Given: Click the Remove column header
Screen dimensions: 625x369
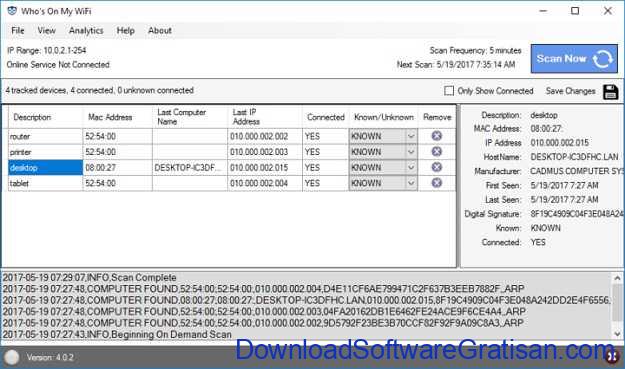Looking at the screenshot, I should pyautogui.click(x=437, y=117).
